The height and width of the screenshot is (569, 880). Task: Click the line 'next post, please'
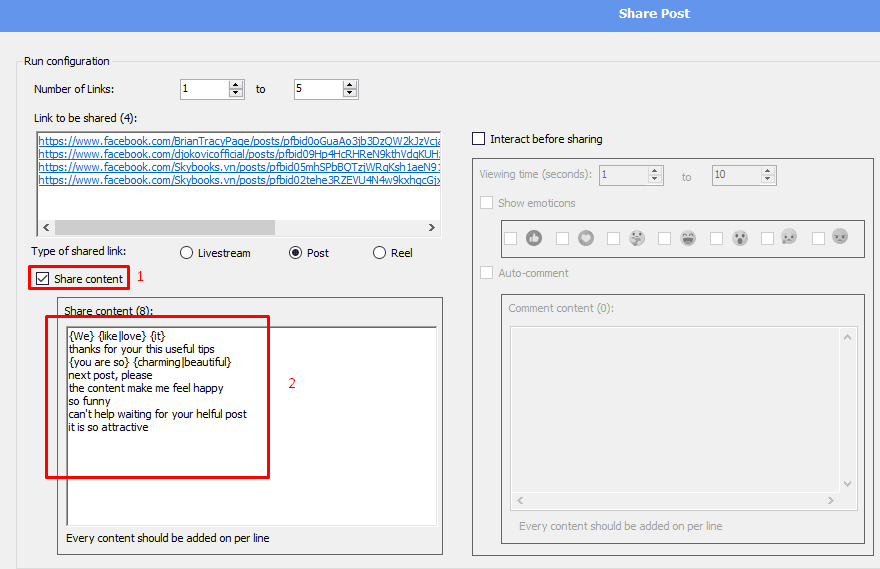[111, 375]
